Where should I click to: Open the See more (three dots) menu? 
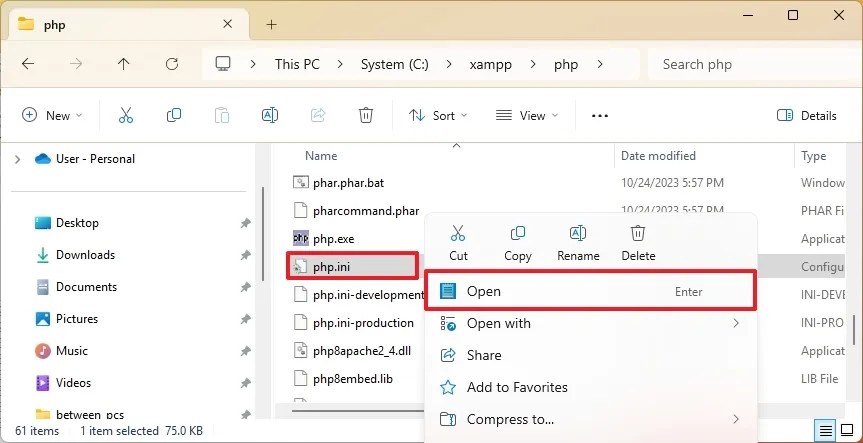pyautogui.click(x=599, y=116)
